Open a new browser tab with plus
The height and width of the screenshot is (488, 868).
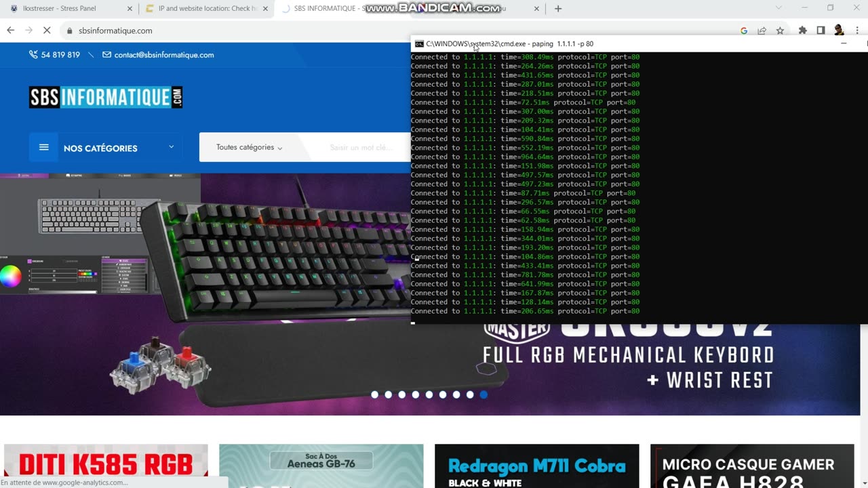(558, 9)
